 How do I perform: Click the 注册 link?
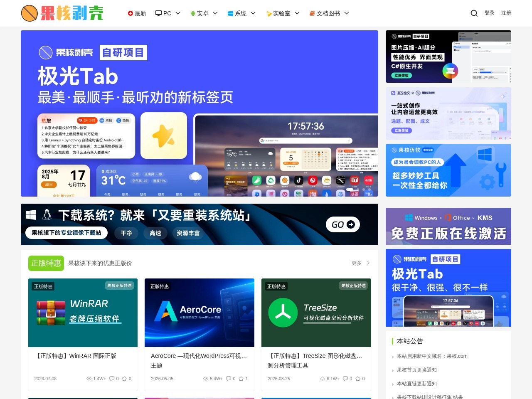click(506, 13)
